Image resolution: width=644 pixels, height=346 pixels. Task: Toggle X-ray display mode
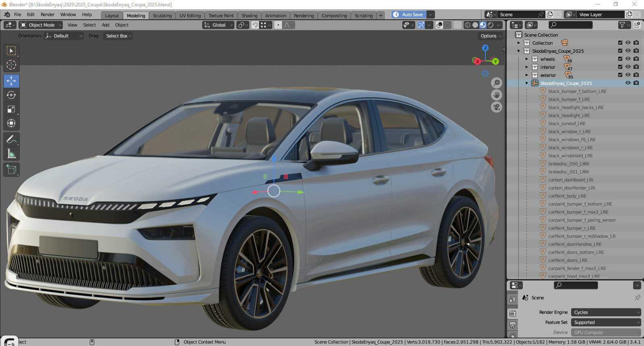tap(458, 25)
